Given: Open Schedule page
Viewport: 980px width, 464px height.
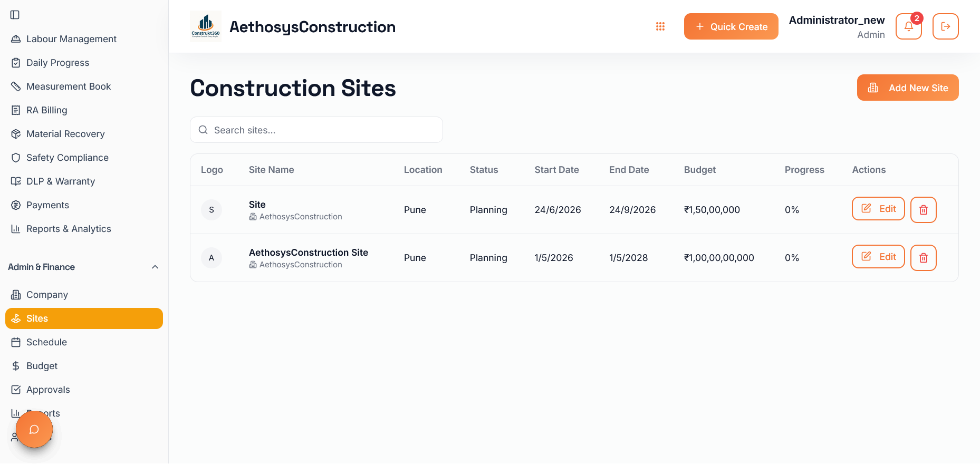Looking at the screenshot, I should pyautogui.click(x=84, y=342).
